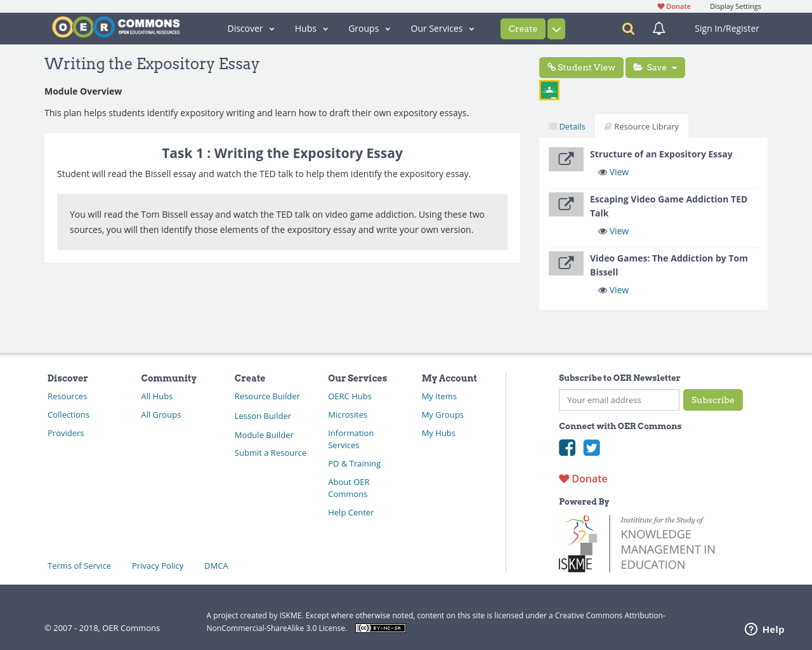Open OER Commons Facebook page icon

click(x=567, y=448)
